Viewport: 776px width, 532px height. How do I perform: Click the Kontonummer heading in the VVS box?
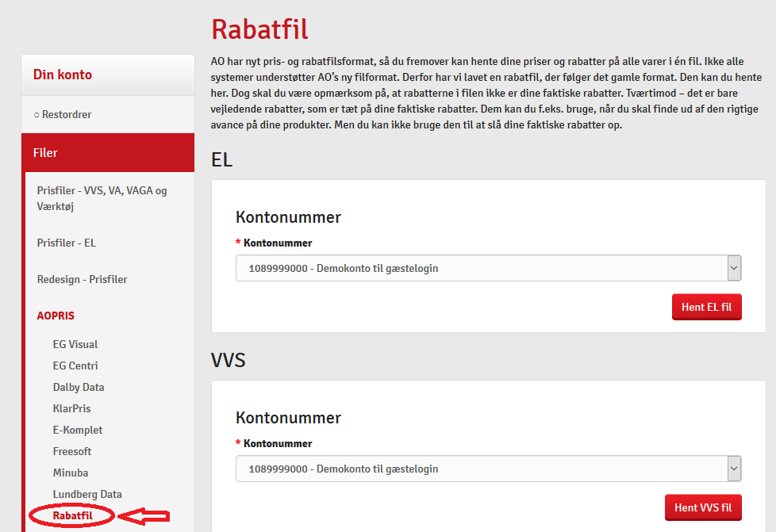point(289,418)
